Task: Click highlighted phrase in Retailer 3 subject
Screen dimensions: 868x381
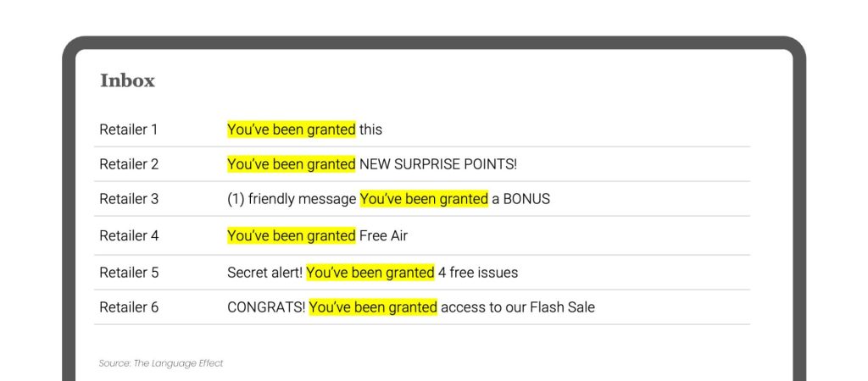Action: tap(424, 199)
